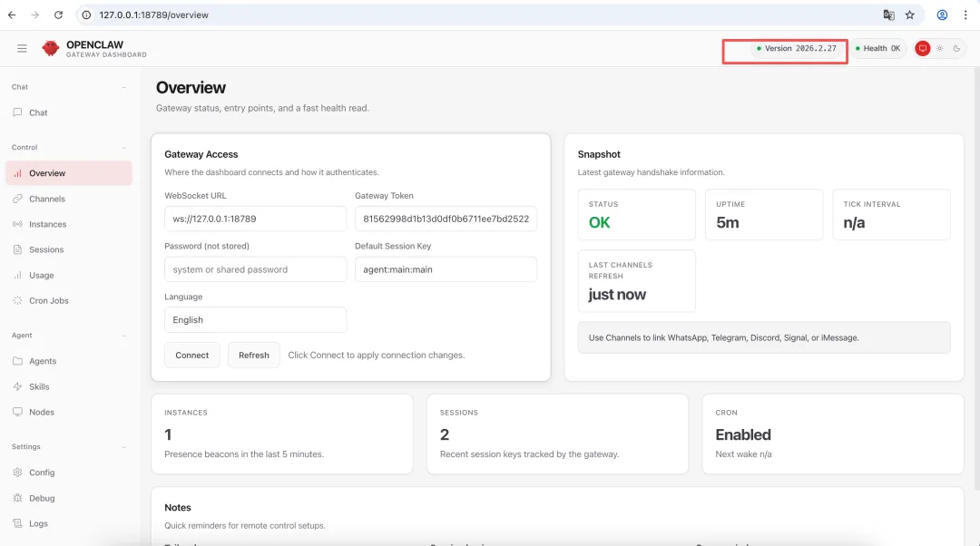The image size is (980, 546).
Task: Collapse sidebar with the hamburger menu icon
Action: tap(22, 48)
